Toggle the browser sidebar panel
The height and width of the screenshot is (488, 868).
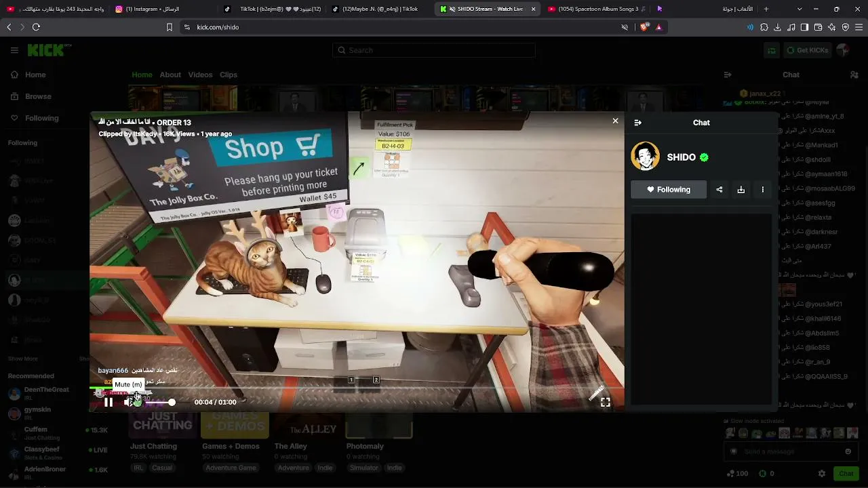[x=805, y=27]
